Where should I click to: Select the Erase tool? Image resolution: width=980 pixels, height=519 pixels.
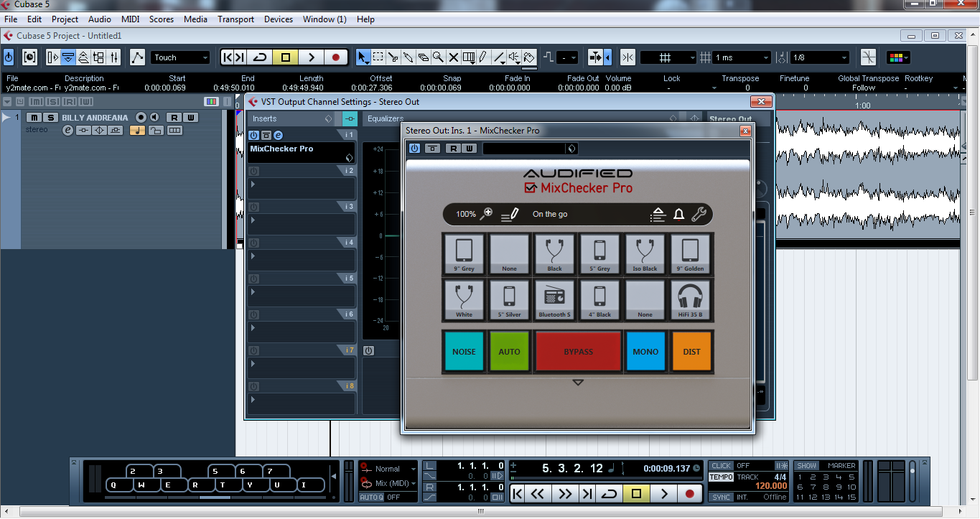pyautogui.click(x=424, y=57)
